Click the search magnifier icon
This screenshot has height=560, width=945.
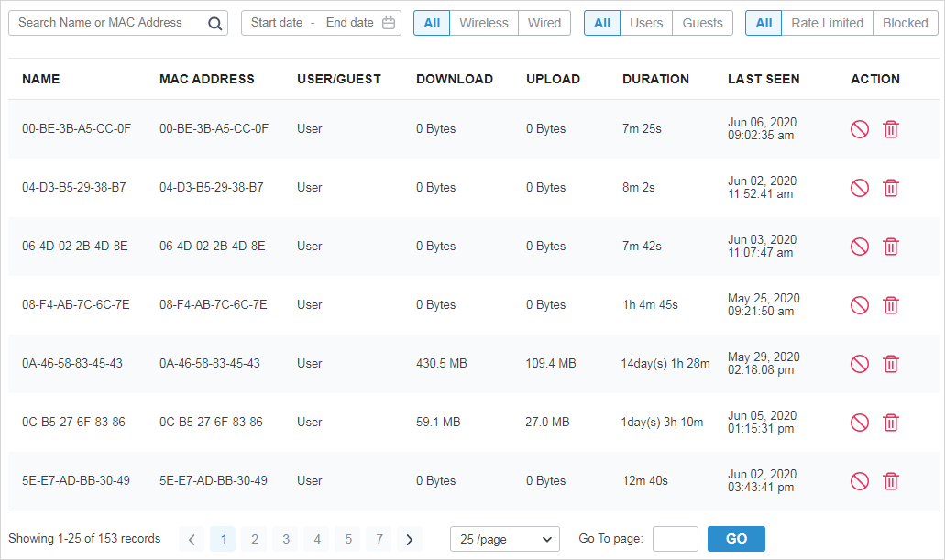(x=214, y=24)
